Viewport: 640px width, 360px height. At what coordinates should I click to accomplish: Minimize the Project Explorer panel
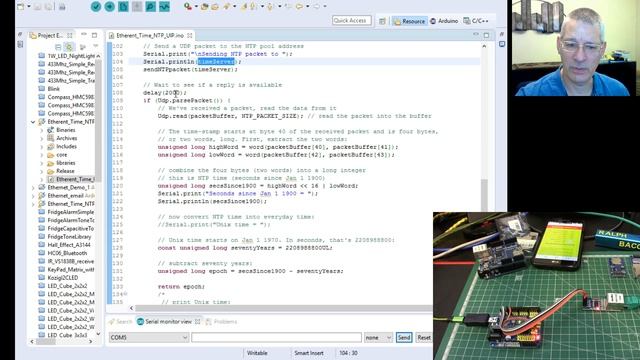pyautogui.click(x=84, y=35)
